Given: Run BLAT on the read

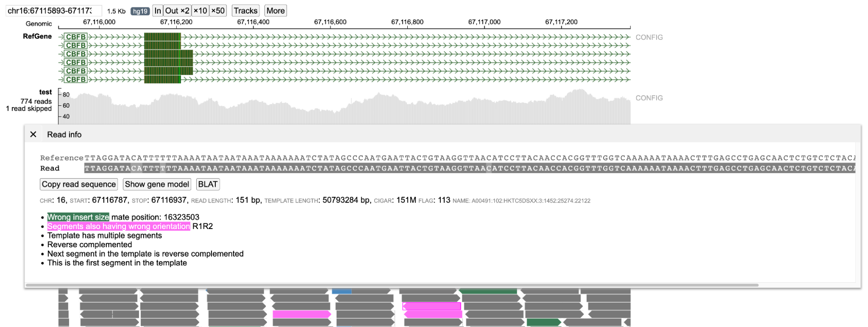Looking at the screenshot, I should [x=208, y=184].
